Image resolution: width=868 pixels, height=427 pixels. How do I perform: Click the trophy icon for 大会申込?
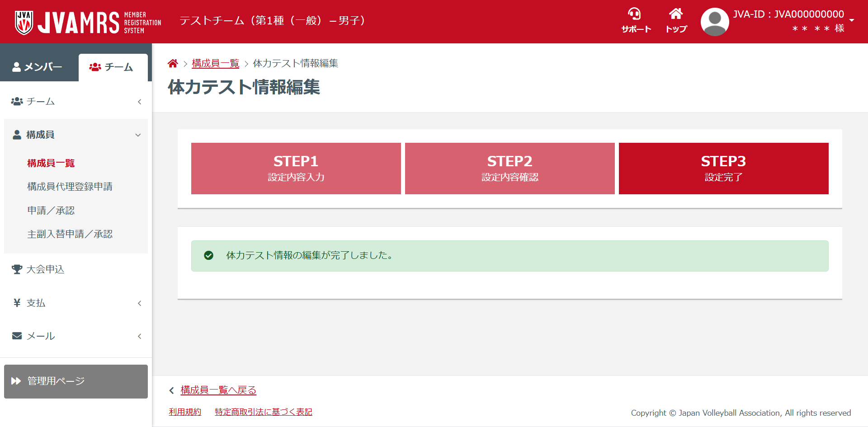17,269
